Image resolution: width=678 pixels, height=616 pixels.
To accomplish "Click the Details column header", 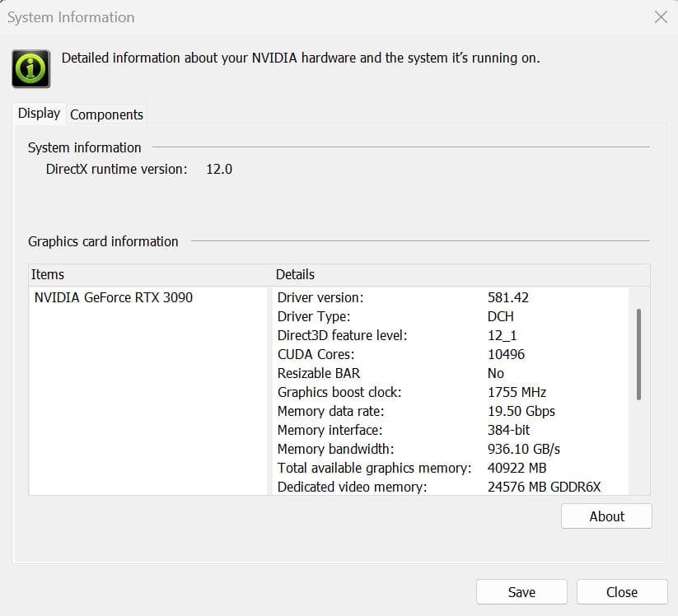I will click(295, 274).
